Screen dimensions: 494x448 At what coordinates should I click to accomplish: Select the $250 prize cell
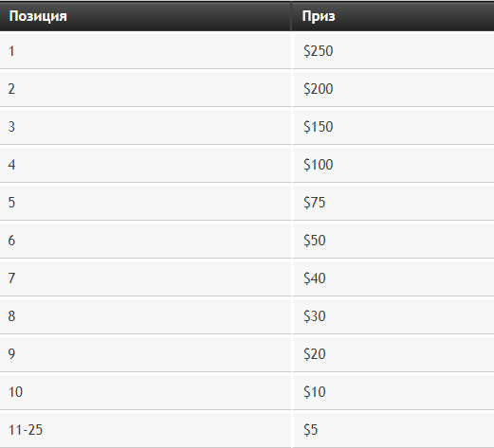click(393, 51)
